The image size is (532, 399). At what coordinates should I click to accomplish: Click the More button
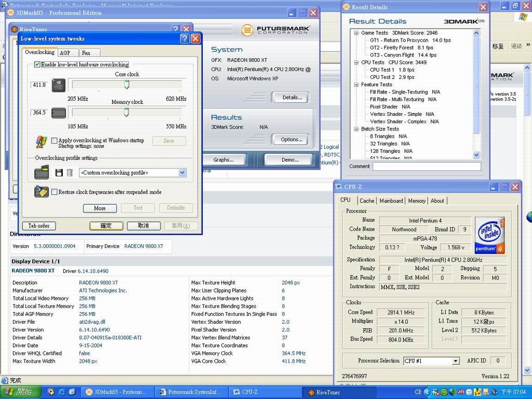click(x=100, y=208)
